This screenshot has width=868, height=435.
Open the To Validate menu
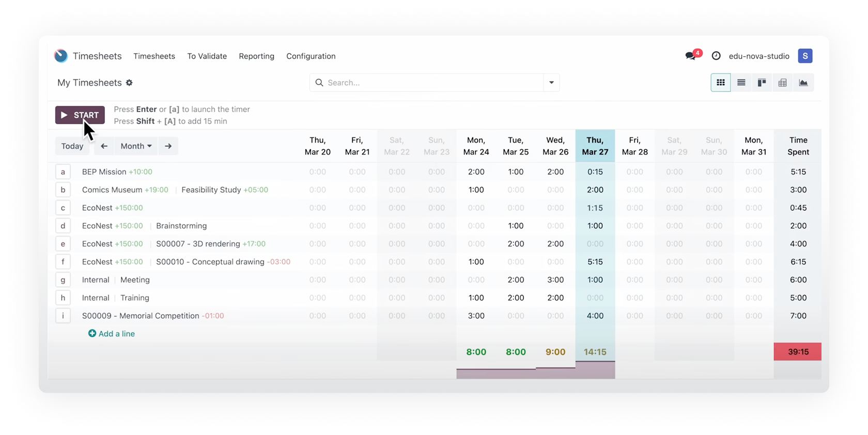coord(207,56)
